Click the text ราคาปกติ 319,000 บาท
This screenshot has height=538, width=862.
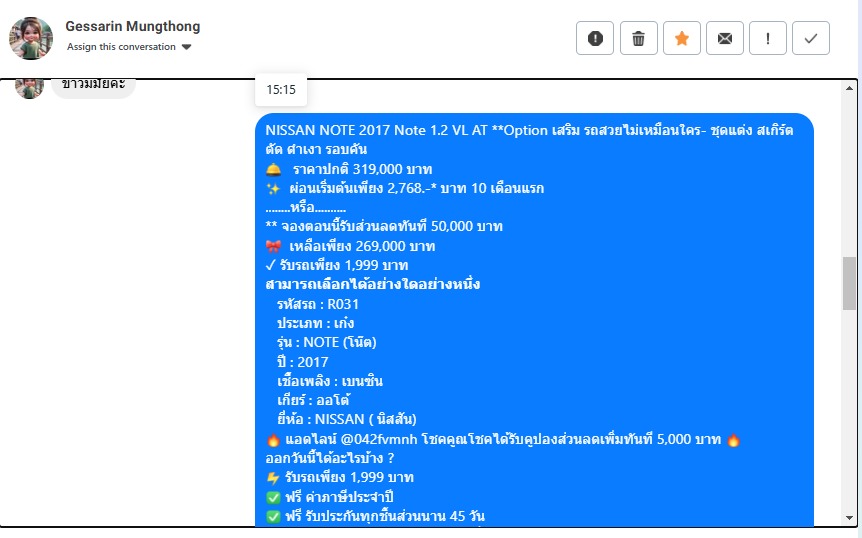point(362,169)
